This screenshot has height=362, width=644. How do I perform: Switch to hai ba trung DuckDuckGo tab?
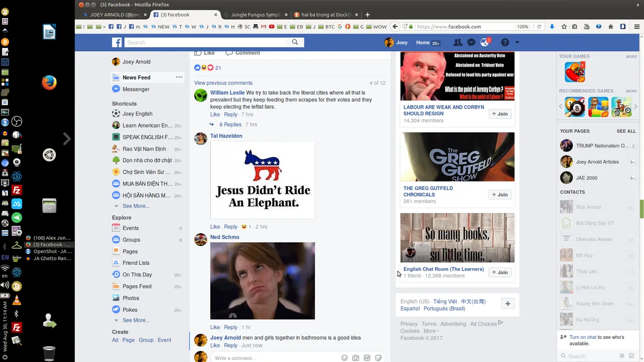pos(326,15)
